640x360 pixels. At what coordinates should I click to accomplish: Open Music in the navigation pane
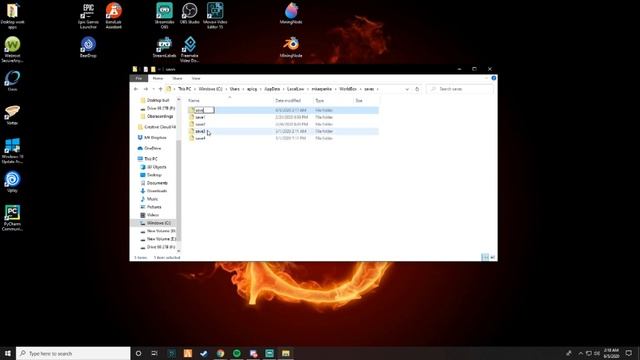(149, 199)
